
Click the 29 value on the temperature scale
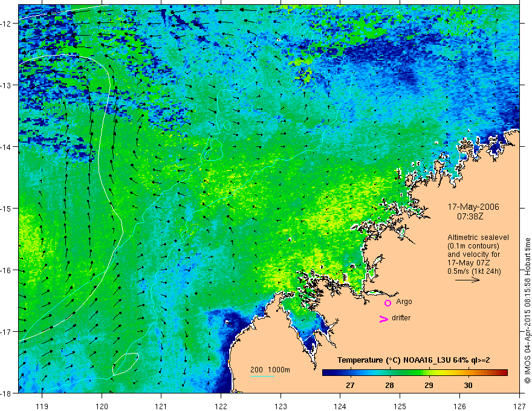(x=429, y=386)
